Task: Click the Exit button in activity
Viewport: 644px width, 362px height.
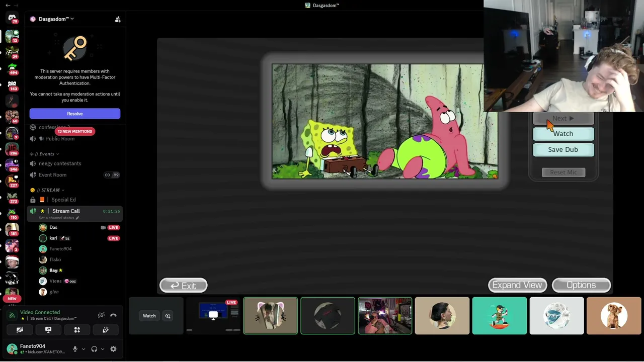Action: point(183,286)
